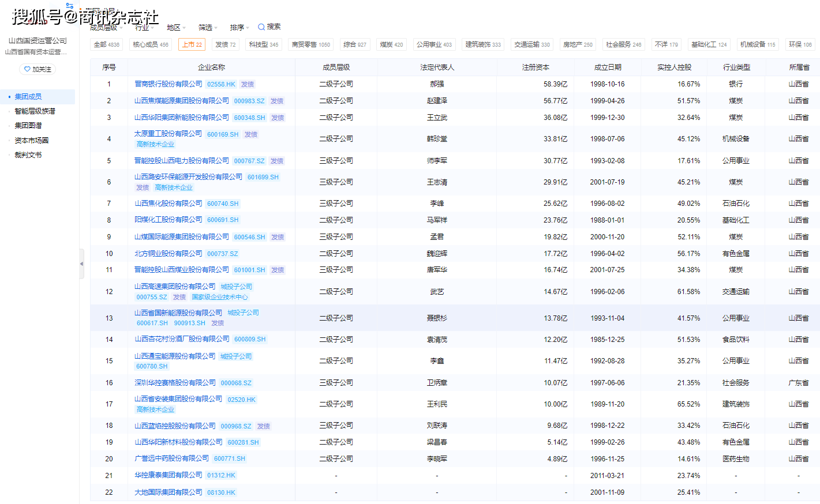This screenshot has height=504, width=820.
Task: Click 高新技术企业 tag under 山西省安装集团
Action: pyautogui.click(x=155, y=409)
